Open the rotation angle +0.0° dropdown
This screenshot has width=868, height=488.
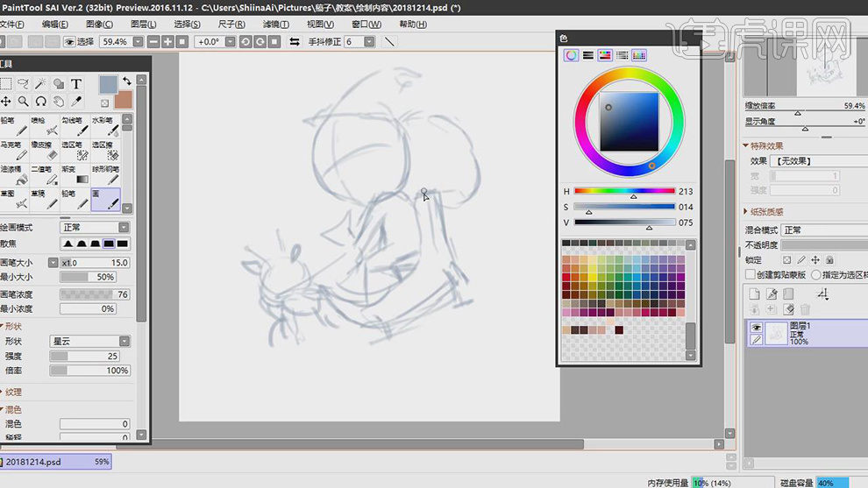231,42
